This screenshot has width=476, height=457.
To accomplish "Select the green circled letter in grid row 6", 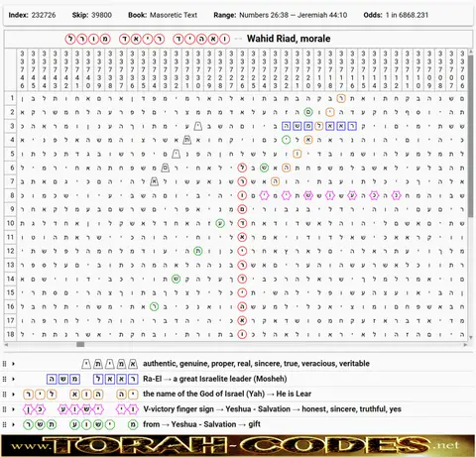I will click(x=264, y=168).
